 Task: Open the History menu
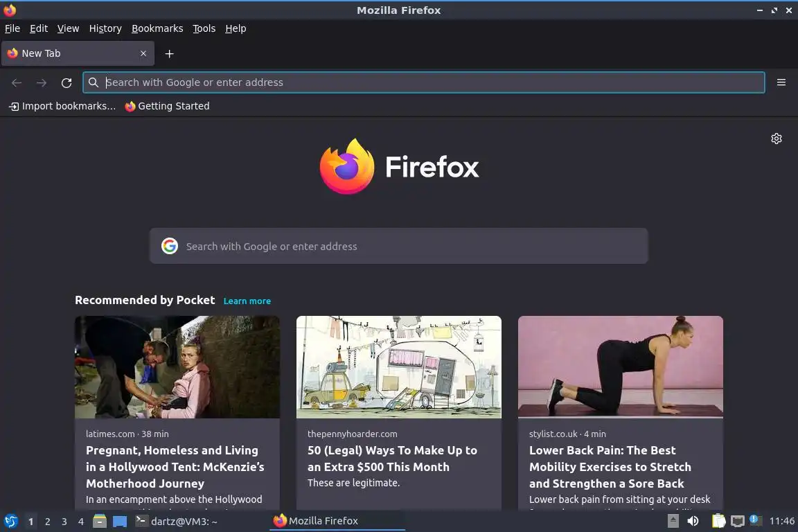[x=105, y=28]
